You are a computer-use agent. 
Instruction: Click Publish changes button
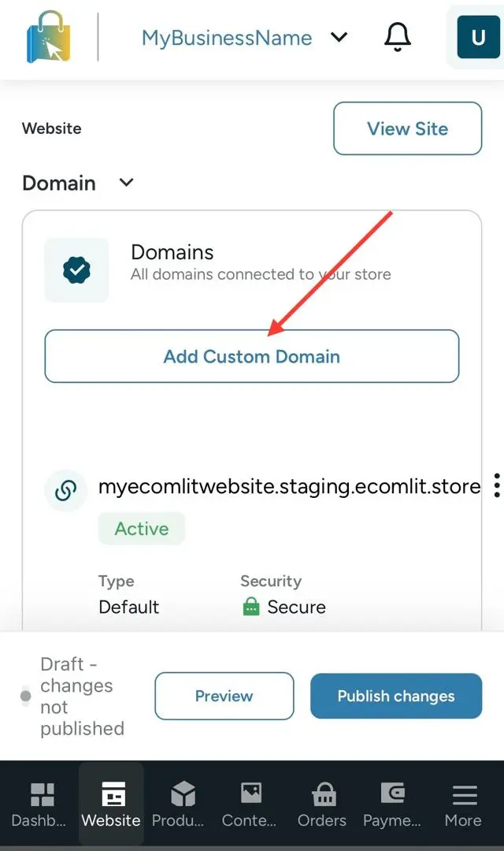[396, 696]
